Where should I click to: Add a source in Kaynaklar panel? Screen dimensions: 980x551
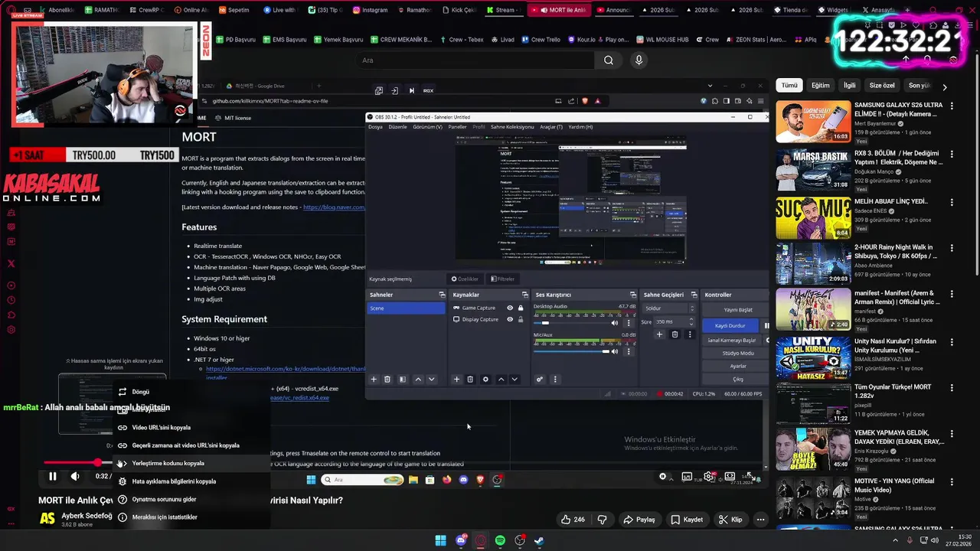(456, 379)
